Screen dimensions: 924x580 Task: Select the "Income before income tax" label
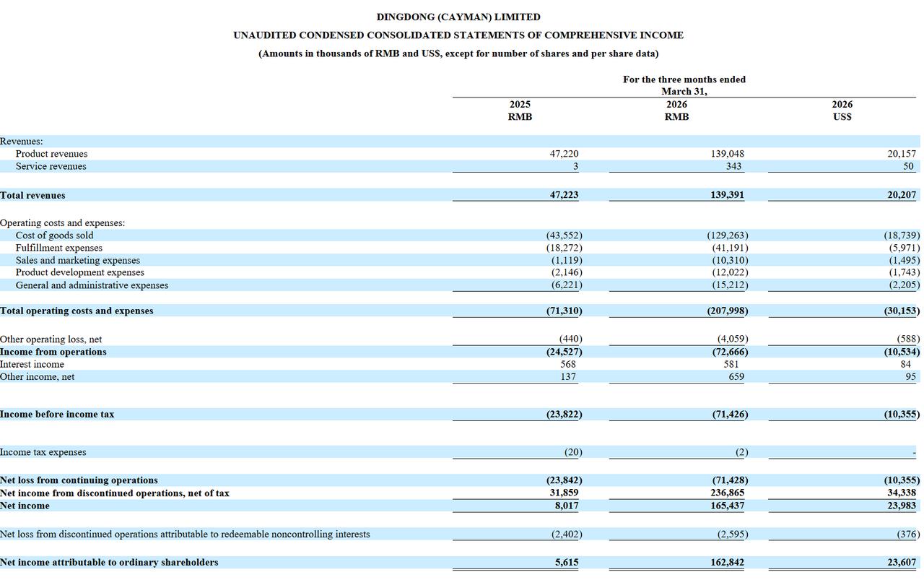(57, 414)
